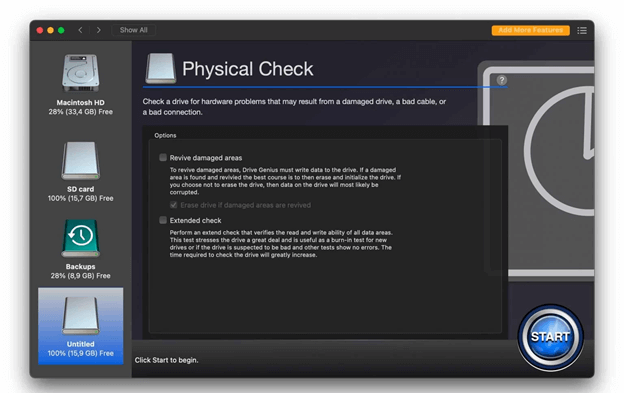Open the list view menu icon
The height and width of the screenshot is (393, 624).
582,30
